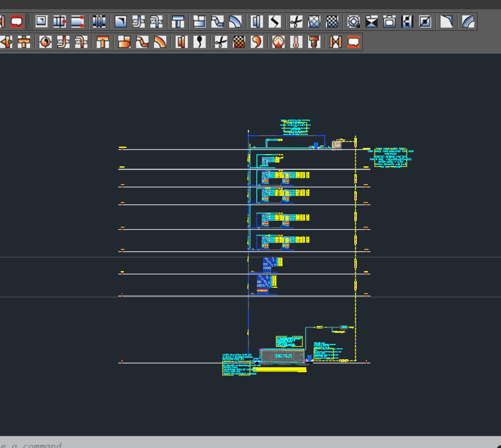
Task: Click the orange checkerboard pattern icon
Action: coord(239,42)
